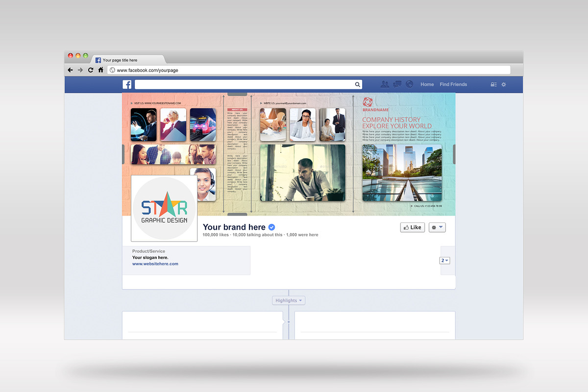Open Find Friends link
Image resolution: width=588 pixels, height=392 pixels.
pyautogui.click(x=453, y=84)
